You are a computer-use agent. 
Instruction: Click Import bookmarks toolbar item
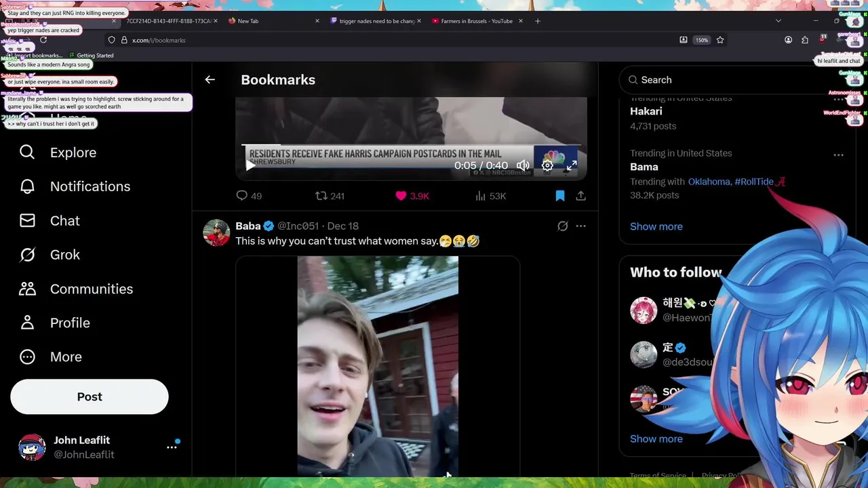(x=33, y=56)
